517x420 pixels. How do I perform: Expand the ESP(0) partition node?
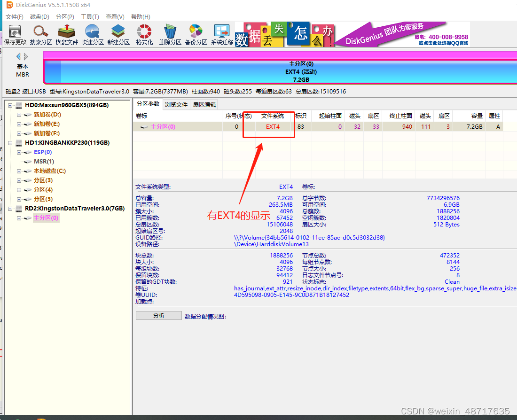click(x=19, y=152)
